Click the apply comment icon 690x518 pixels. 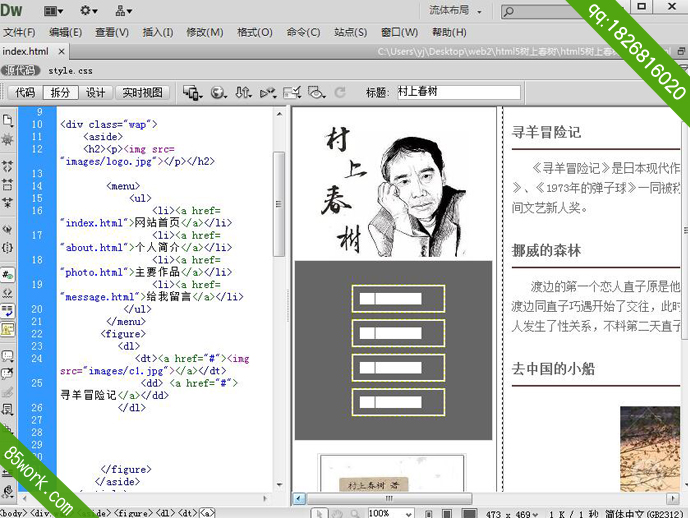(x=7, y=356)
